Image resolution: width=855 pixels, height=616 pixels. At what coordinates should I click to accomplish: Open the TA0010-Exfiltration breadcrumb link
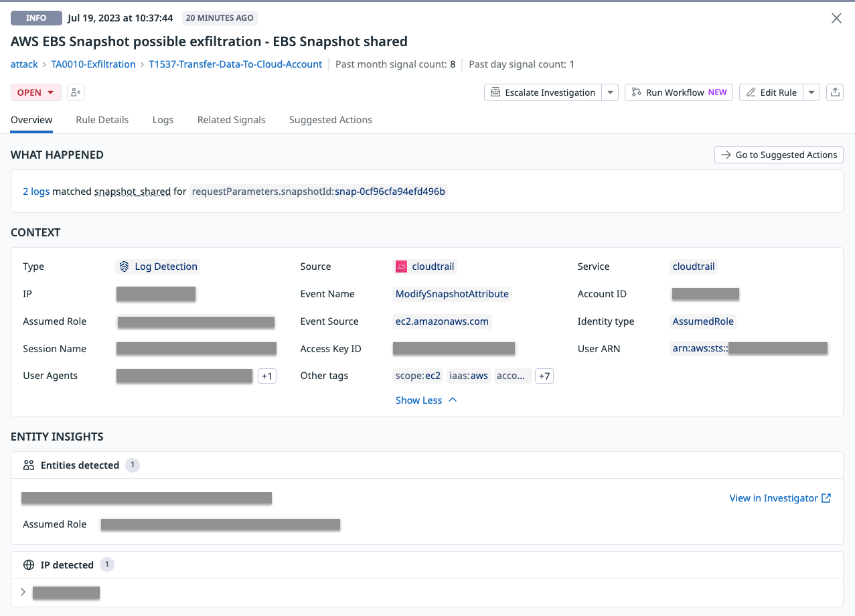click(x=93, y=64)
